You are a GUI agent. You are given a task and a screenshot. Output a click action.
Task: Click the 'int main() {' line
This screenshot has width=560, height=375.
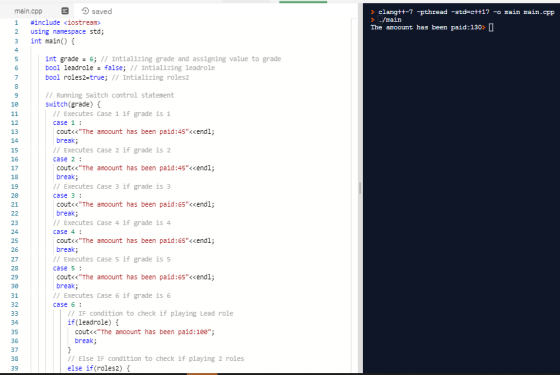(52, 41)
